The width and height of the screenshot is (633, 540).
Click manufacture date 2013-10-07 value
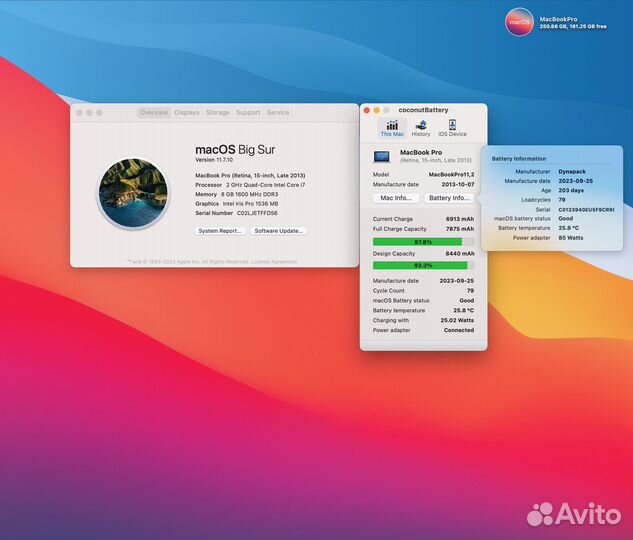pyautogui.click(x=458, y=184)
